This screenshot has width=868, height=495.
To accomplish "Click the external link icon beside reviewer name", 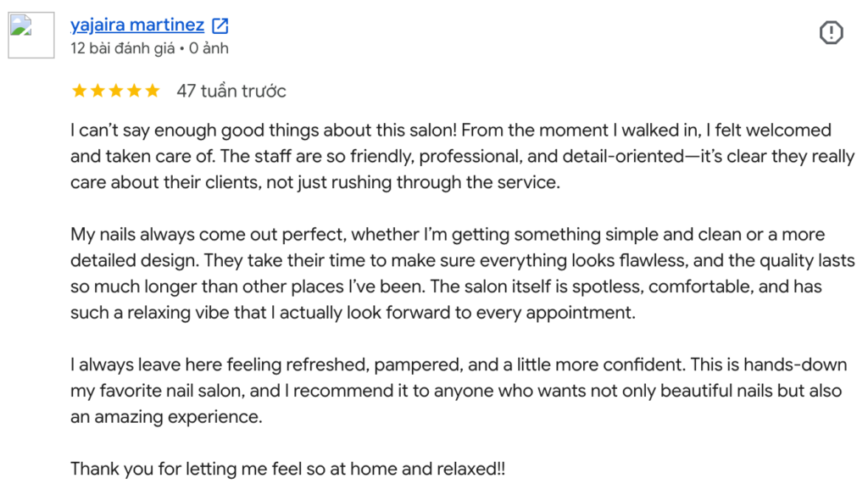I will point(220,25).
